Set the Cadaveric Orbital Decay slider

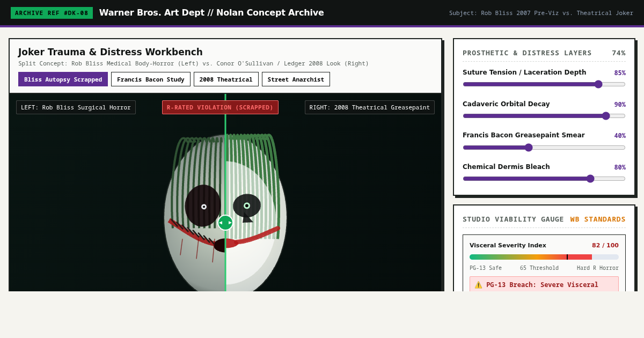tap(544, 116)
